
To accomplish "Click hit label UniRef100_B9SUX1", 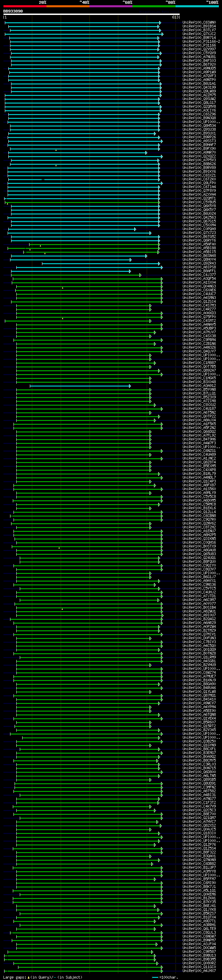I will coord(199,133).
